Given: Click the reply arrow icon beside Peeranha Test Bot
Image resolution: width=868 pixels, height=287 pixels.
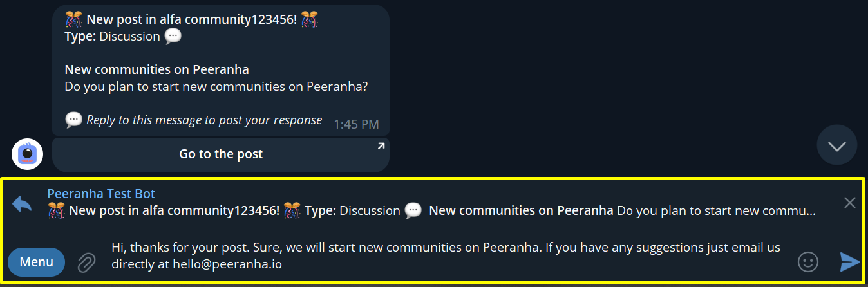Looking at the screenshot, I should 22,203.
